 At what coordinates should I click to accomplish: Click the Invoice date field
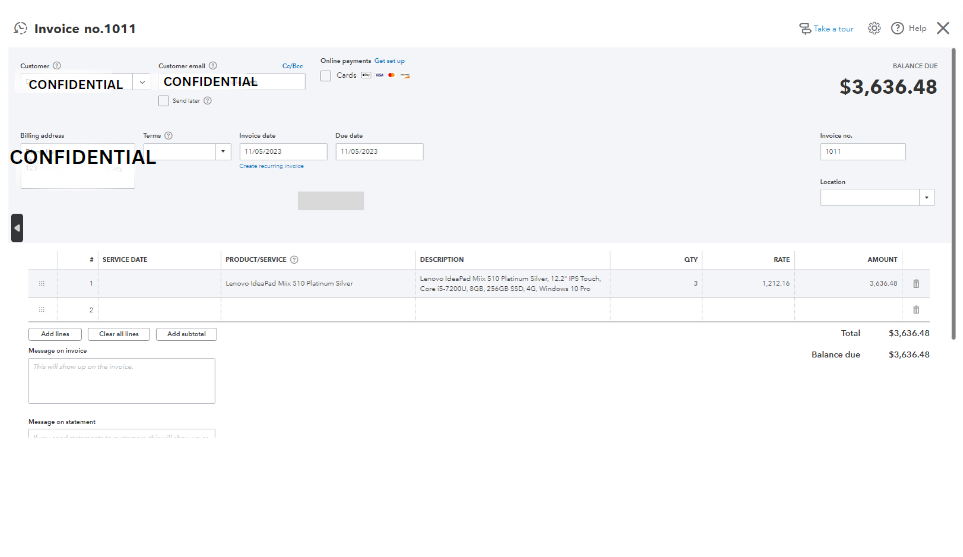(283, 152)
